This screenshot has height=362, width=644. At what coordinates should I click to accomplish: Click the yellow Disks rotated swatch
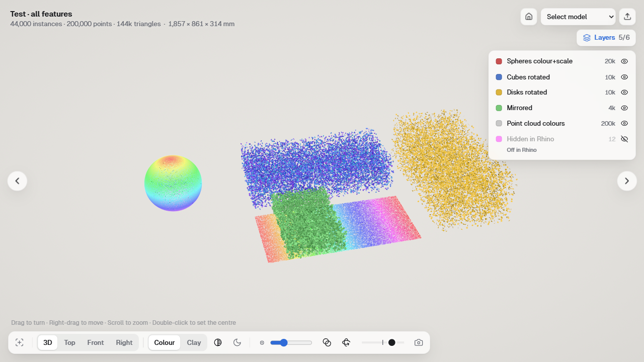pyautogui.click(x=499, y=93)
